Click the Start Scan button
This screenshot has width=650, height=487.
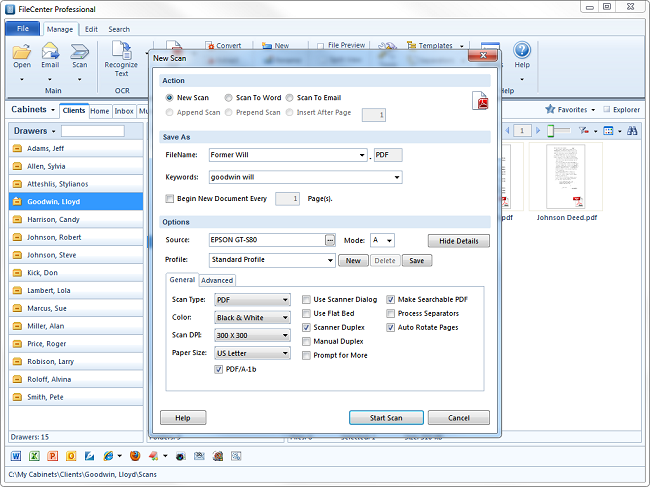386,418
